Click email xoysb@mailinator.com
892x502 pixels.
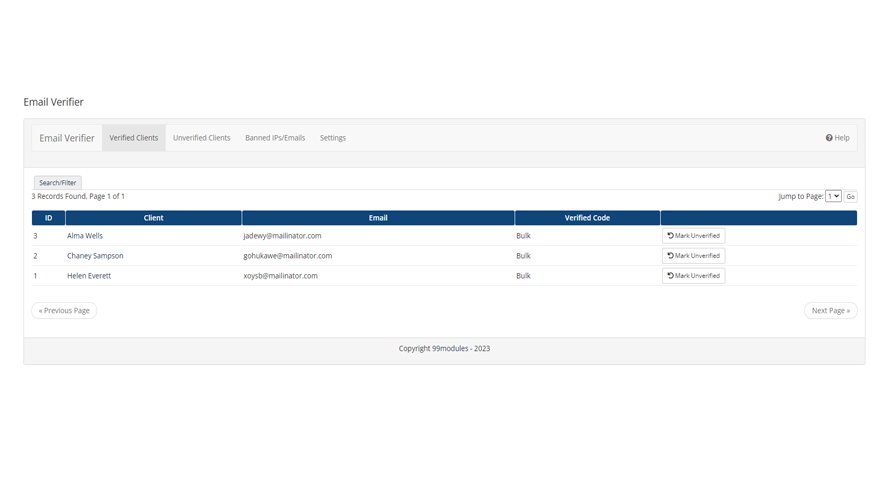[280, 275]
